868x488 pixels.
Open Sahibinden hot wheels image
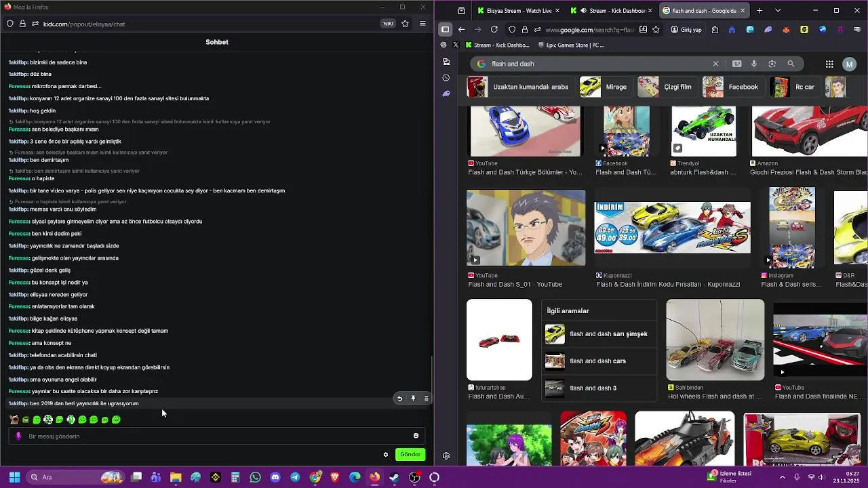coord(715,340)
